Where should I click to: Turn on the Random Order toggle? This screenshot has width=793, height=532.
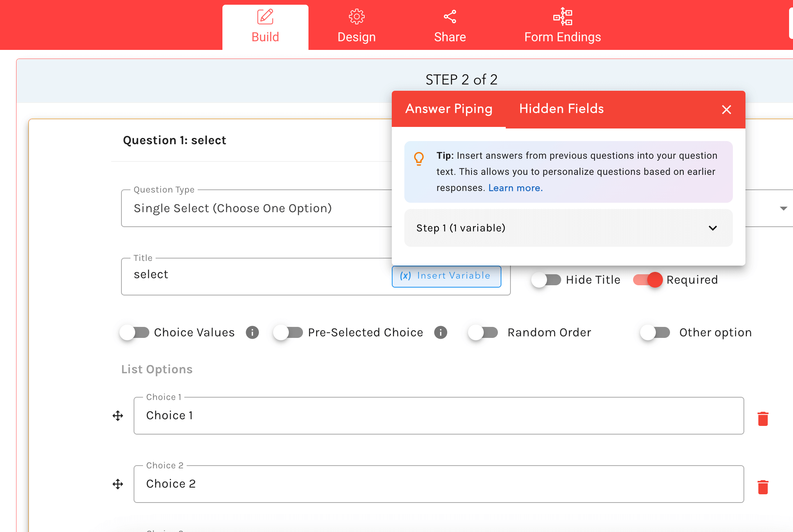483,332
